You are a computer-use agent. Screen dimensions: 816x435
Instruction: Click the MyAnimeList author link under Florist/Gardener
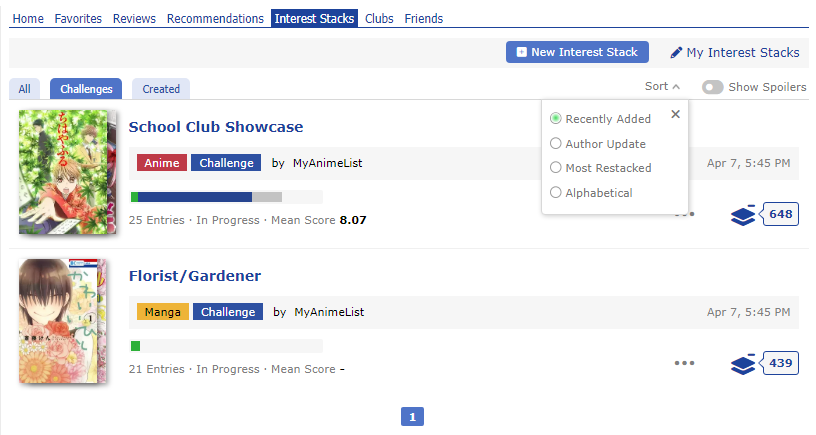(329, 312)
